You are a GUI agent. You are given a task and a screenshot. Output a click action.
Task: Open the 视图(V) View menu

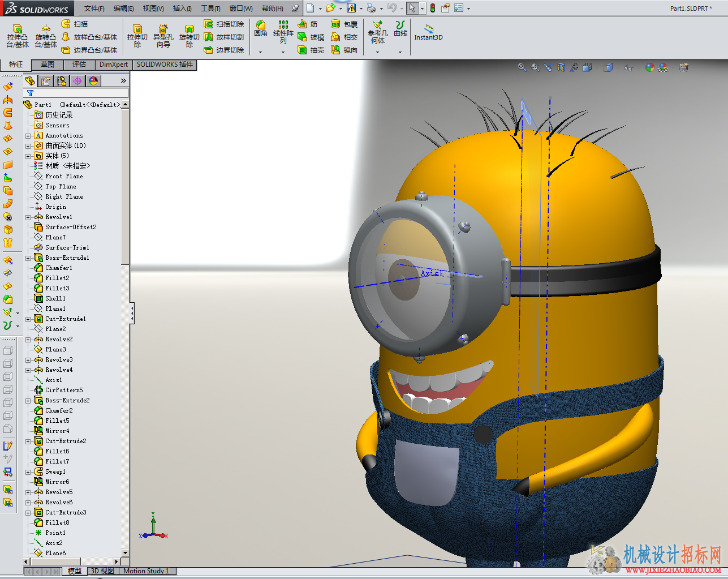point(153,8)
